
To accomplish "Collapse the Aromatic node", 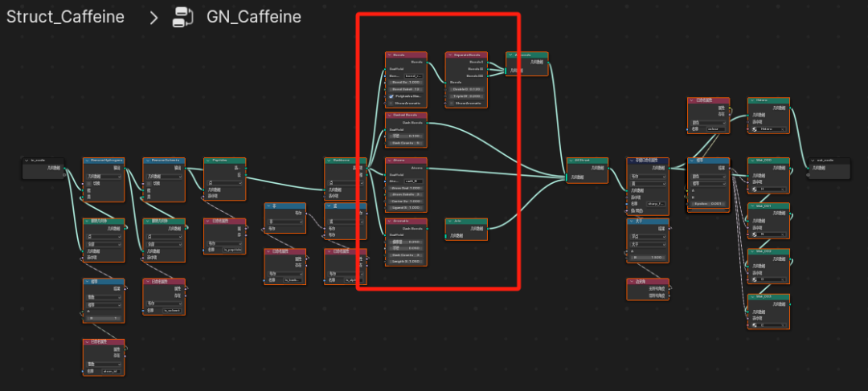I will click(389, 222).
